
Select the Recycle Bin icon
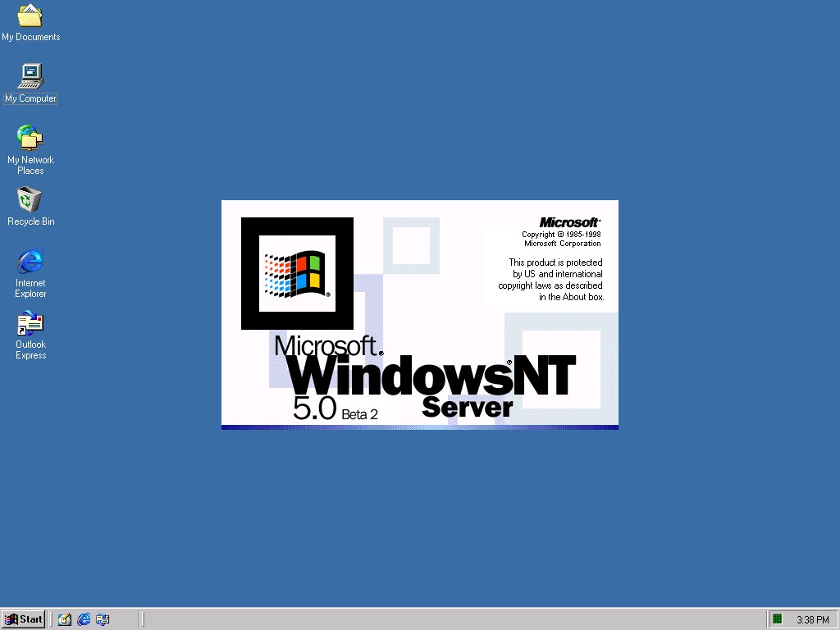point(30,207)
